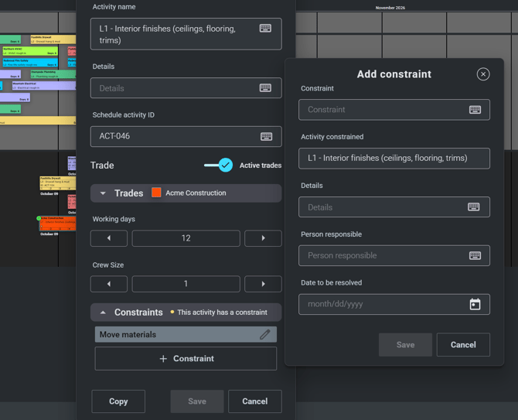Image resolution: width=518 pixels, height=420 pixels.
Task: Decrease Working days value
Action: (109, 238)
